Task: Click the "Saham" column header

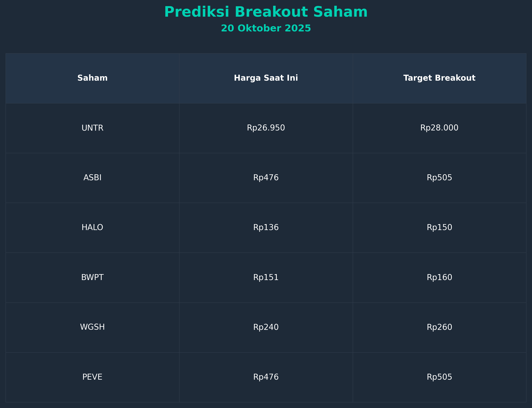Action: 92,78
